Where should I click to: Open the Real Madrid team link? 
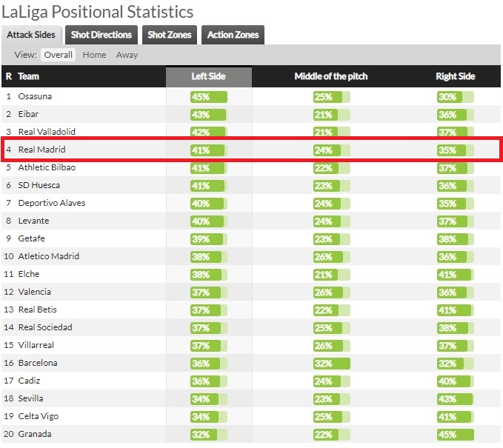click(x=42, y=150)
